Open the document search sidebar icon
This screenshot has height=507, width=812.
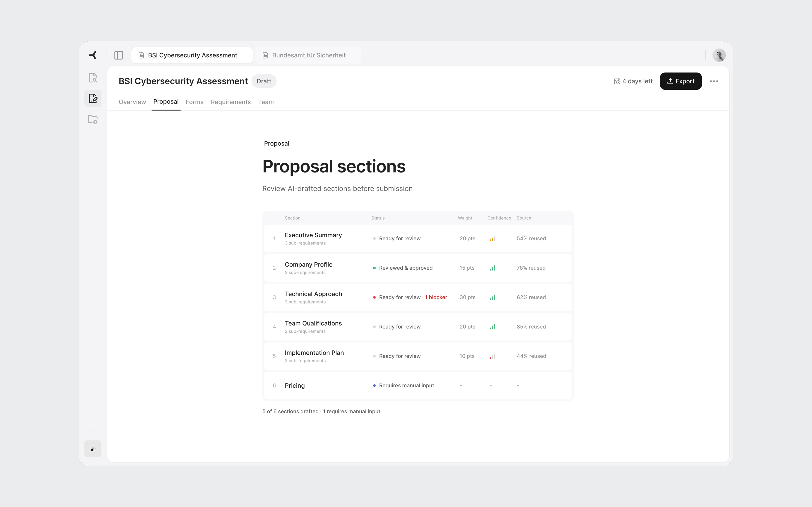tap(93, 78)
